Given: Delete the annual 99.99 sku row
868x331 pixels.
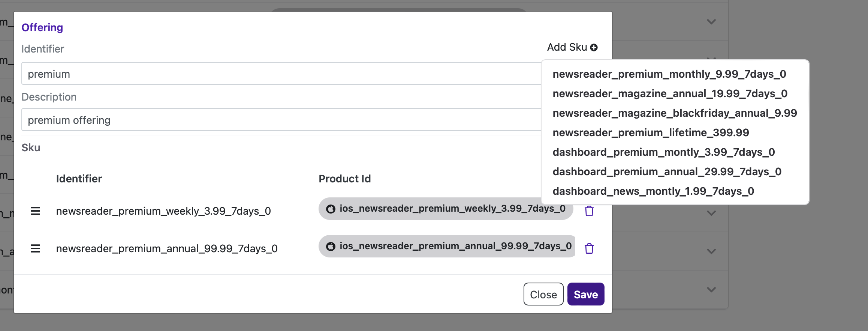Looking at the screenshot, I should point(589,248).
